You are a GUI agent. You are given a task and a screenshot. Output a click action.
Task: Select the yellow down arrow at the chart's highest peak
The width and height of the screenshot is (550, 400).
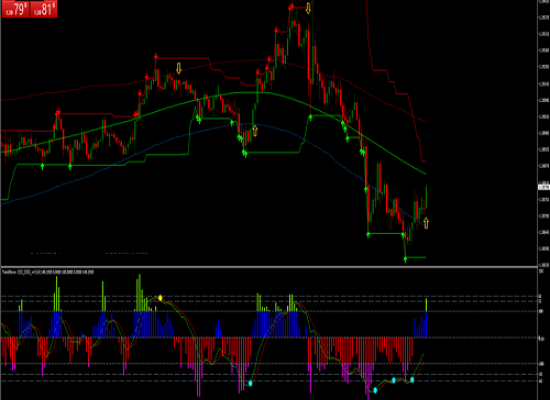tap(308, 8)
